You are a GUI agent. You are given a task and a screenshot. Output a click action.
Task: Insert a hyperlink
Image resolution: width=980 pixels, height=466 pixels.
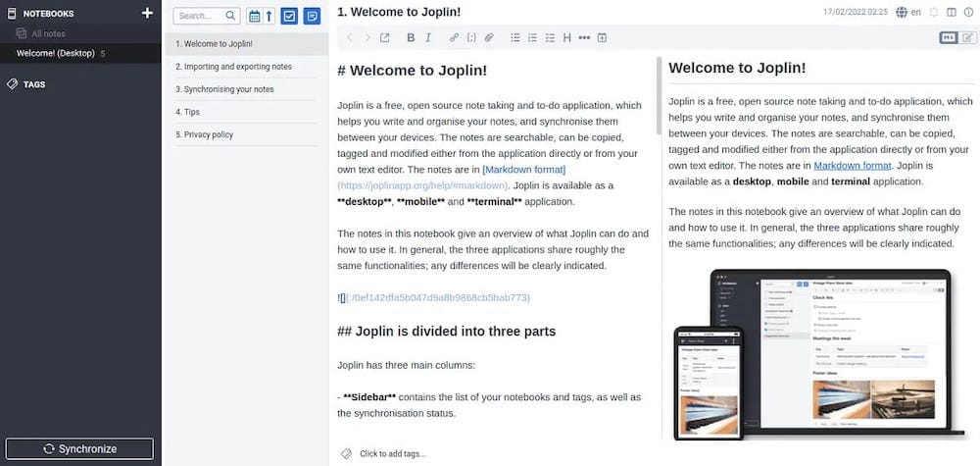[454, 37]
